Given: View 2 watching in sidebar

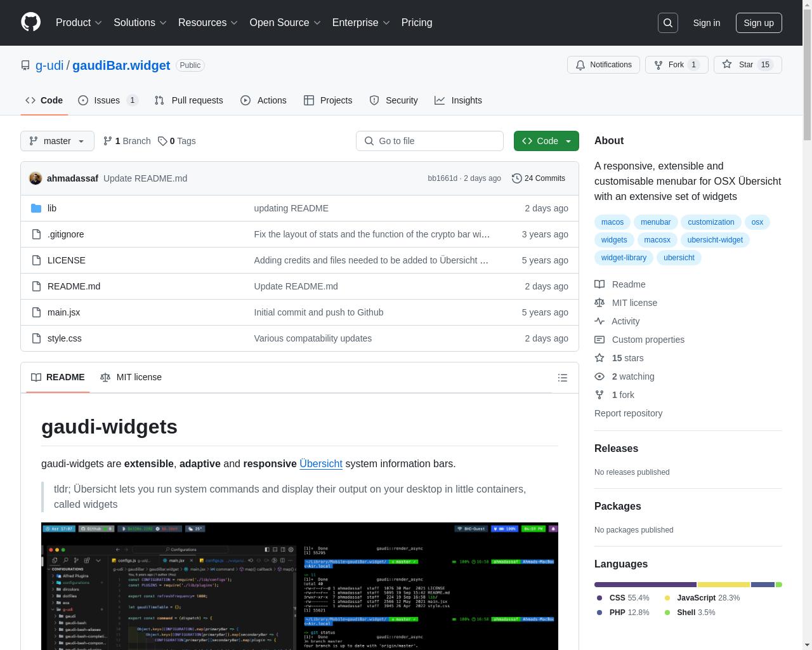Looking at the screenshot, I should click(x=624, y=376).
